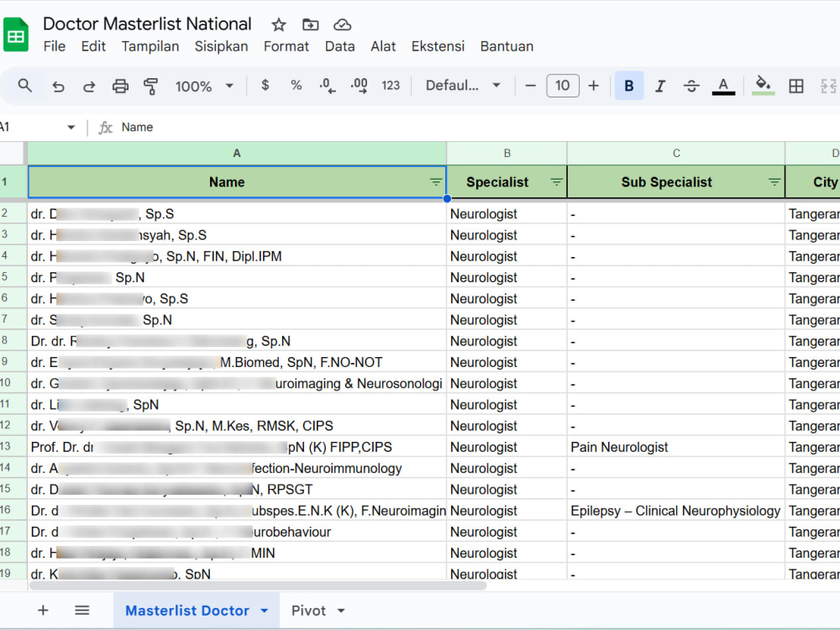The image size is (840, 630).
Task: Switch to the Masterlist Doctor tab
Action: [187, 611]
